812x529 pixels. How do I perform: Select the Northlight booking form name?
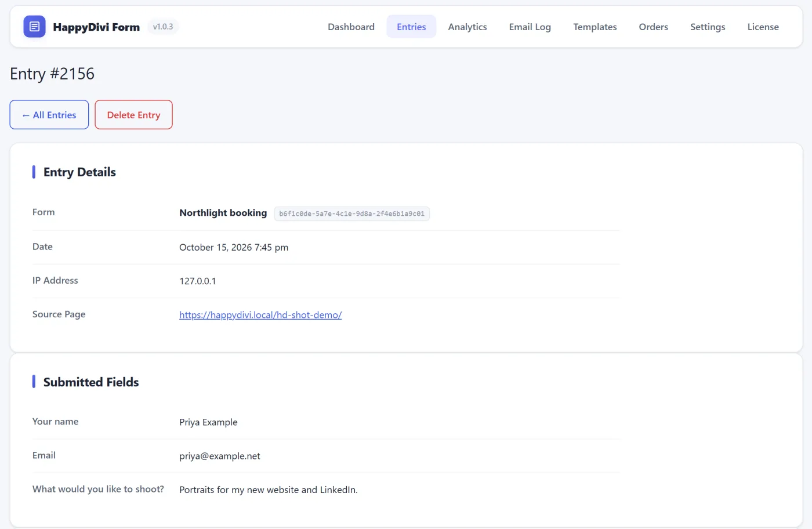tap(223, 213)
